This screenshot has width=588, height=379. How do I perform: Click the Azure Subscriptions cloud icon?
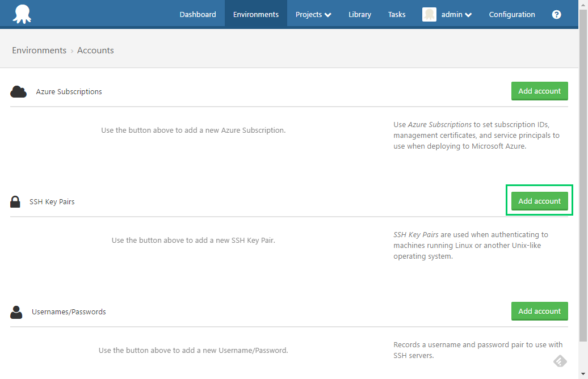click(x=19, y=91)
